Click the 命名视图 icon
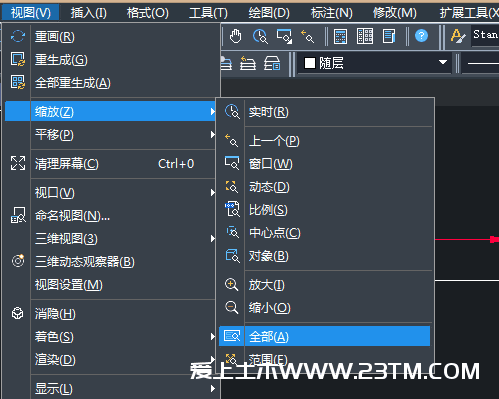 tap(18, 215)
